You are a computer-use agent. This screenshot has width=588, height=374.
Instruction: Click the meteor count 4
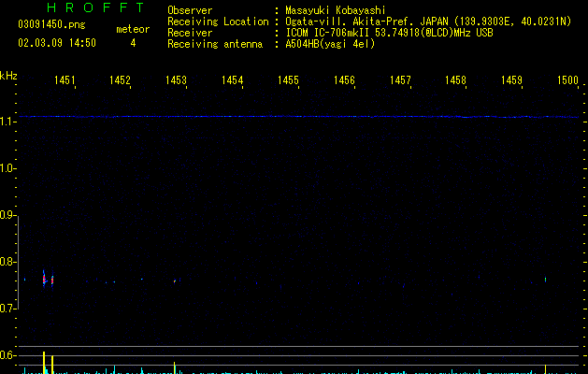tap(133, 43)
